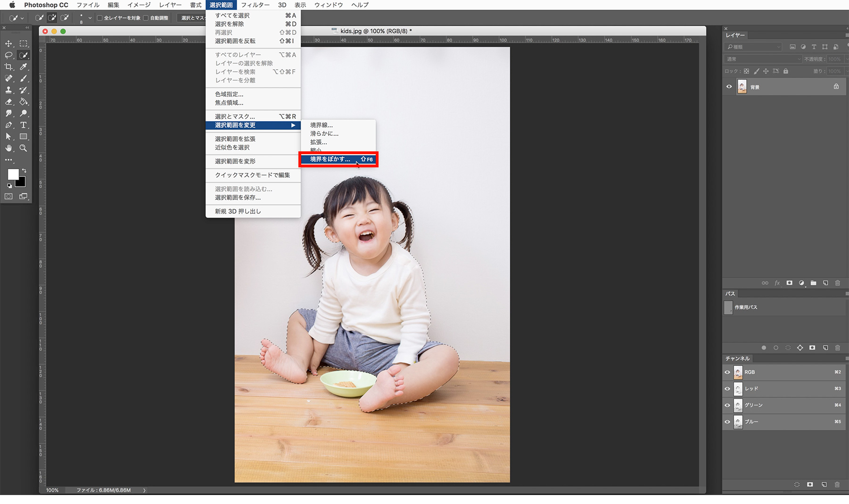Toggle visibility of the ブルー channel
This screenshot has height=504, width=849.
(727, 421)
